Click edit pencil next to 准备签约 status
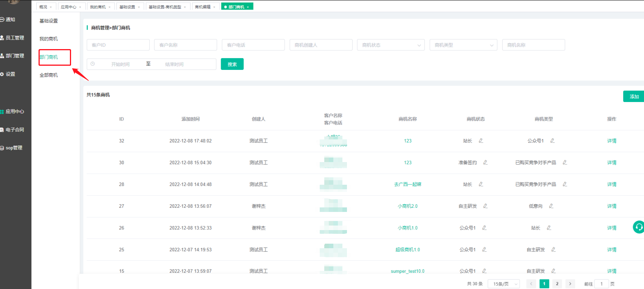644x289 pixels. tap(485, 162)
